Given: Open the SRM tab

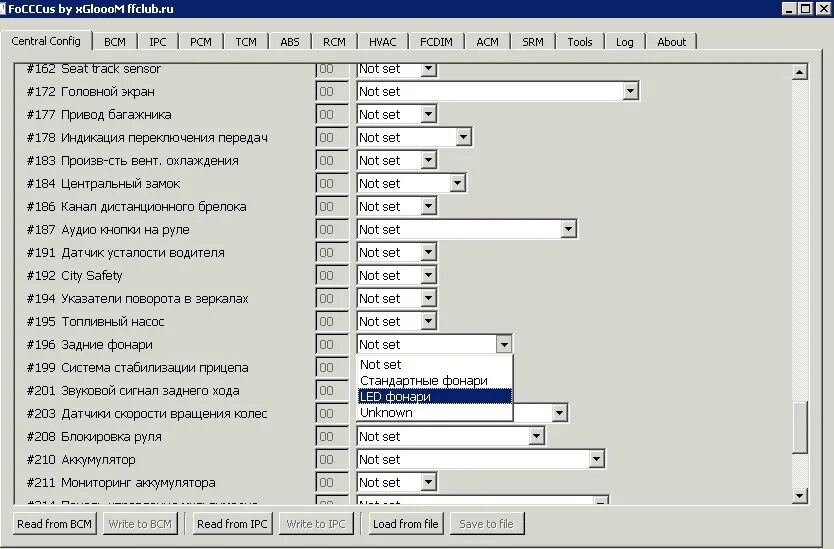Looking at the screenshot, I should [x=532, y=42].
